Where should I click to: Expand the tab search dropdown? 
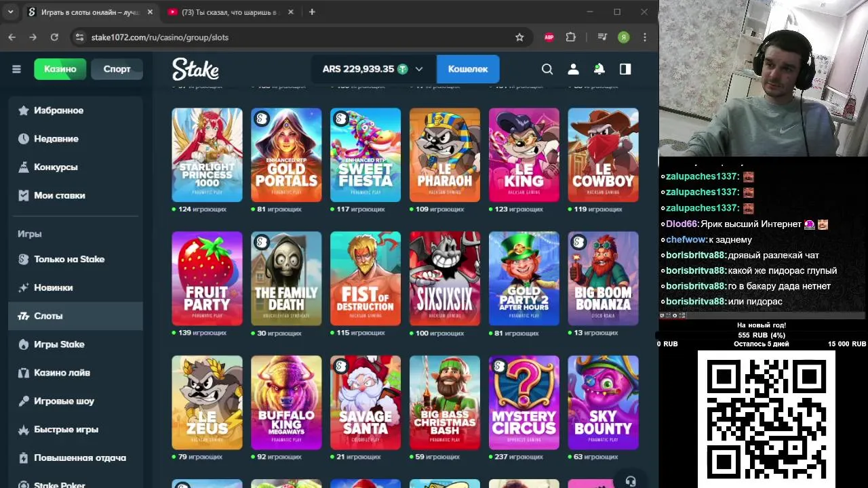pos(10,12)
